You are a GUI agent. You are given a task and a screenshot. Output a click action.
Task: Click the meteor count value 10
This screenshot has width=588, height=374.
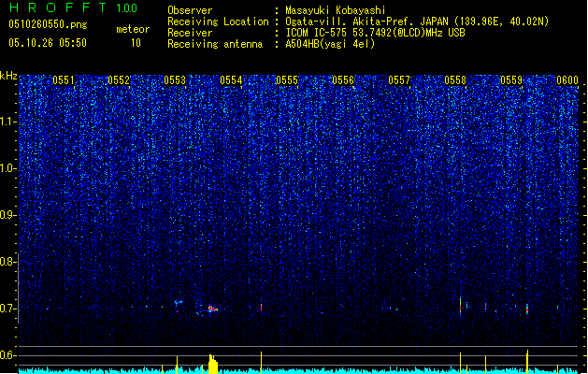click(136, 43)
